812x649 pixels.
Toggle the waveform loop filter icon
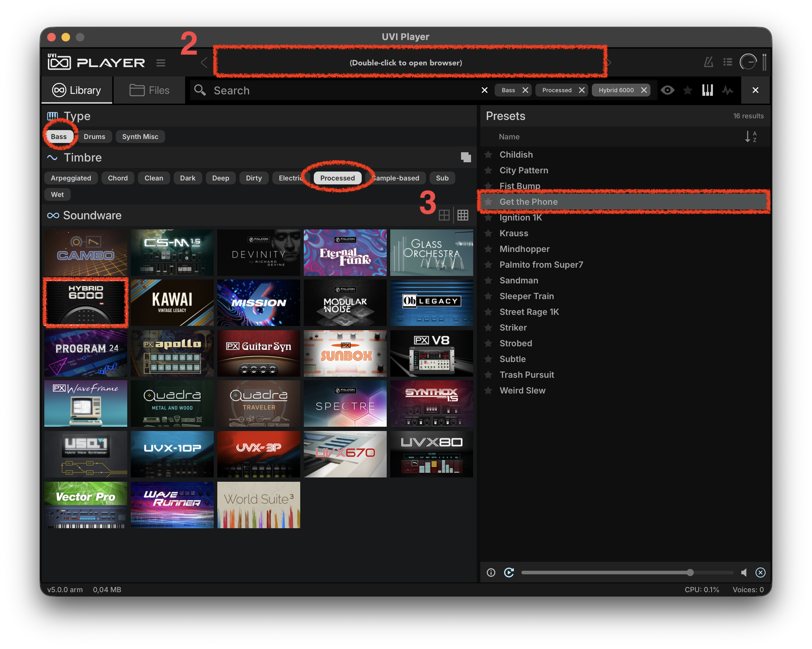727,90
